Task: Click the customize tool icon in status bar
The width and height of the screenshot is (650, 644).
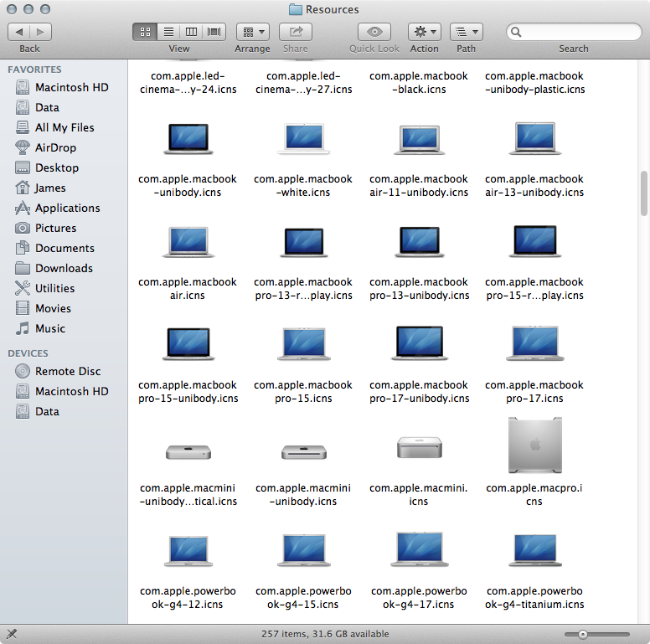Action: 12,634
